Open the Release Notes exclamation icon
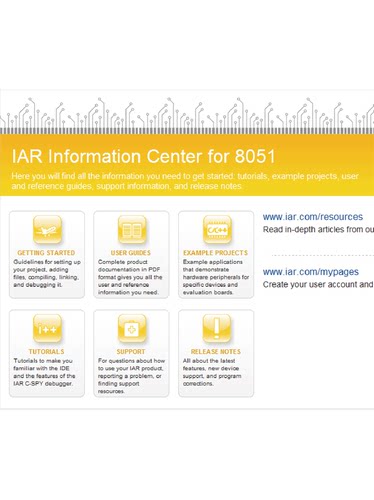 [217, 329]
